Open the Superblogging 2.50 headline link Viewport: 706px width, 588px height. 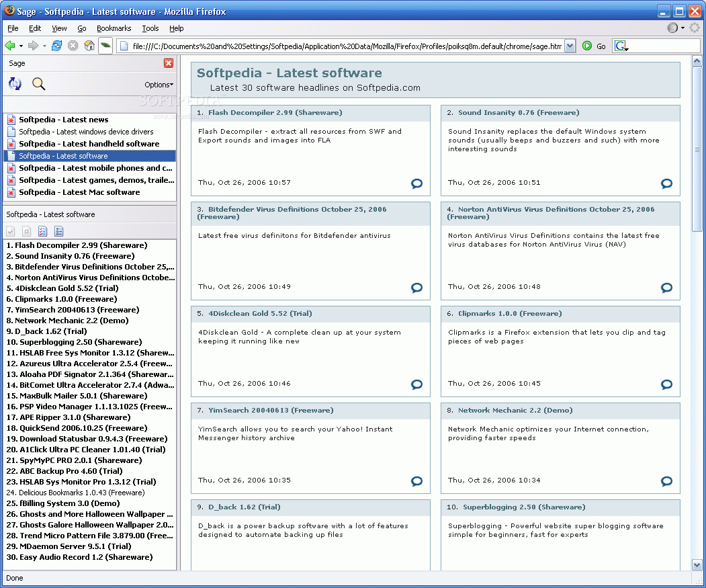click(524, 507)
